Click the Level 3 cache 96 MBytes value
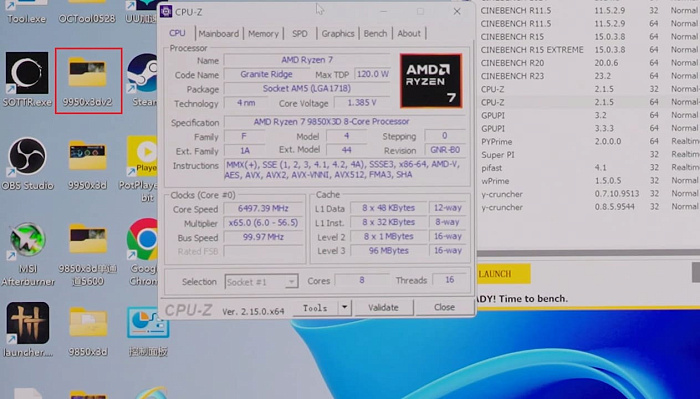Screen dimensions: 700x399 pos(388,250)
